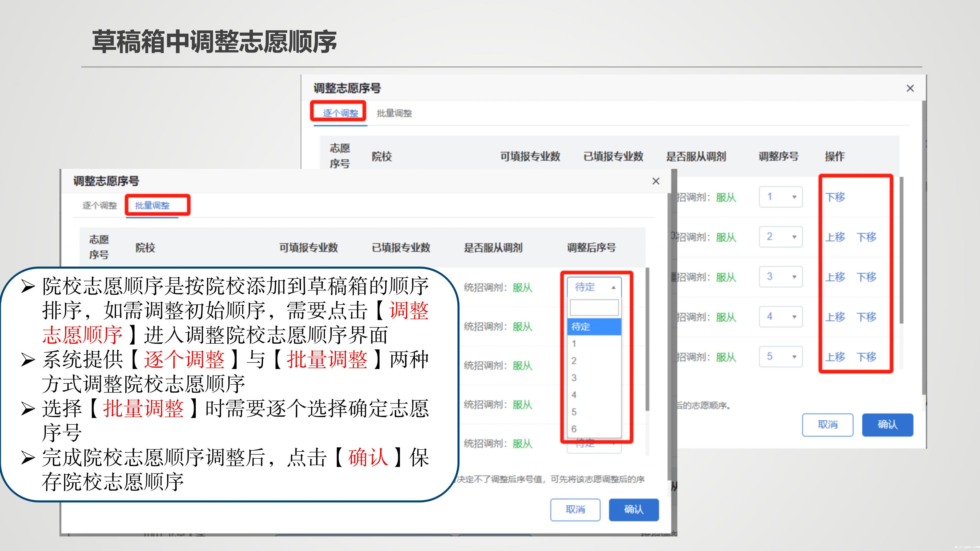Image resolution: width=980 pixels, height=551 pixels.
Task: Click 下移 link in third row
Action: pos(866,277)
